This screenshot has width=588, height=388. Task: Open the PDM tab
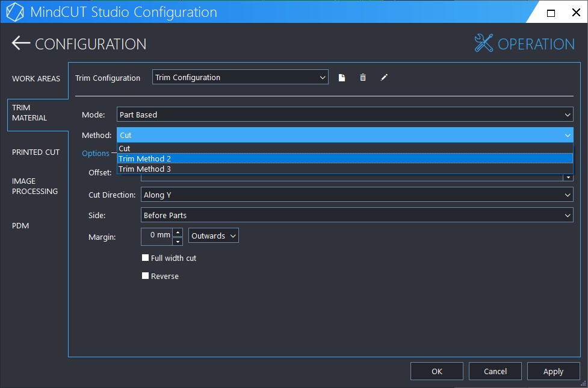(20, 225)
